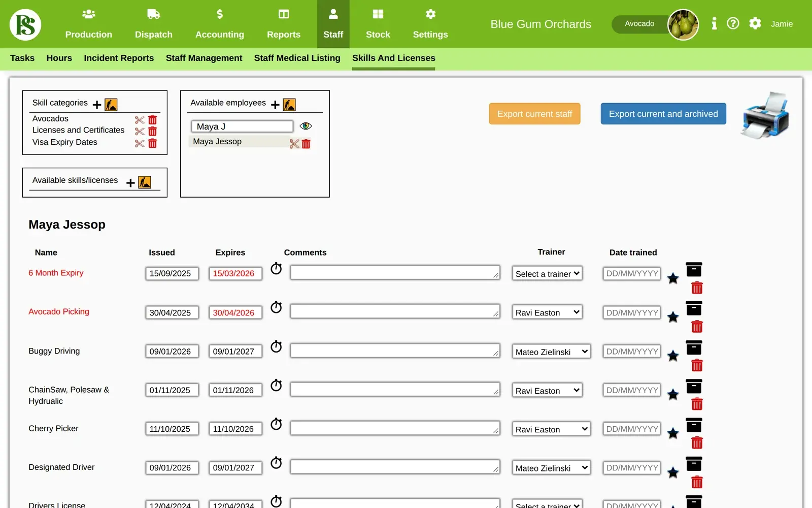Click Date trained field for Cherry Picker
Viewport: 812px width, 508px height.
tap(632, 429)
